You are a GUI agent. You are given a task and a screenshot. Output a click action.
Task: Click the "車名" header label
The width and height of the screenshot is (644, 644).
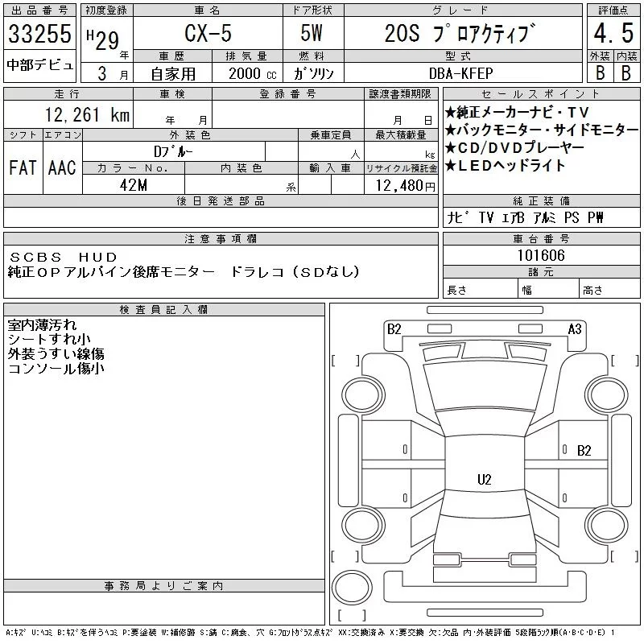208,10
